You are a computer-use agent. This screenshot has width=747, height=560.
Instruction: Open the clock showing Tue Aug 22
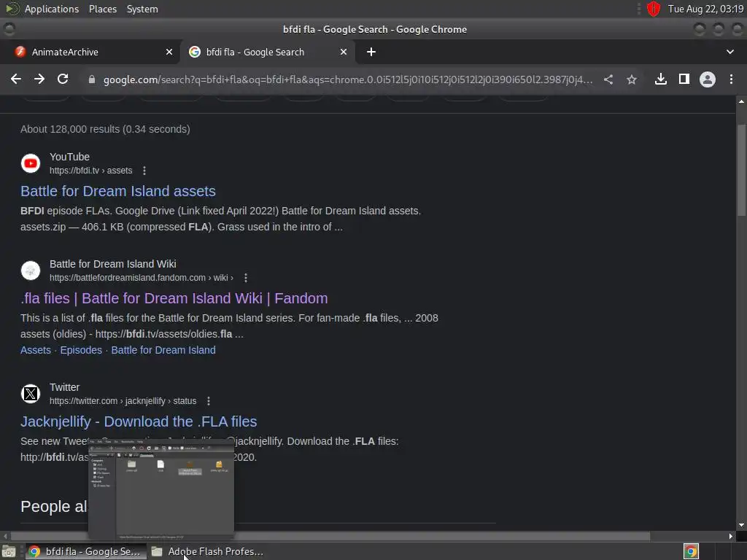pos(705,9)
